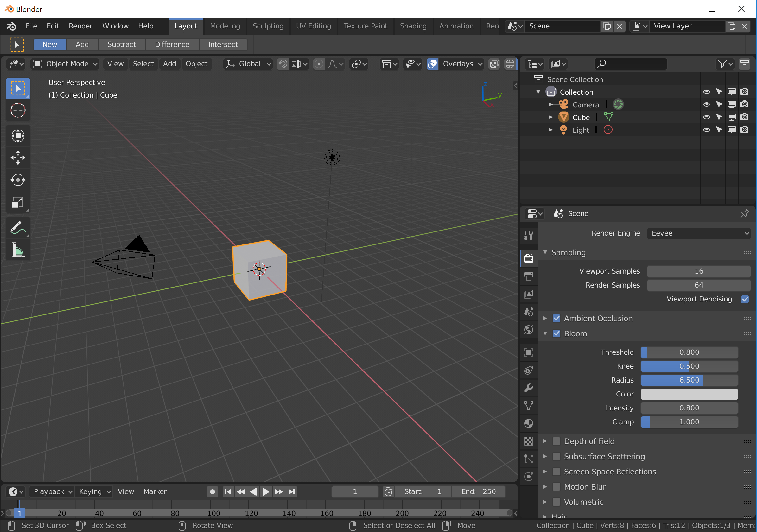Click the play animation button
The image size is (757, 532).
266,491
